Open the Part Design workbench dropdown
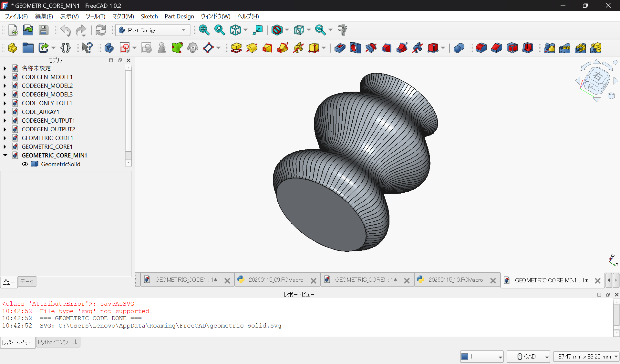The image size is (620, 364). pos(152,30)
